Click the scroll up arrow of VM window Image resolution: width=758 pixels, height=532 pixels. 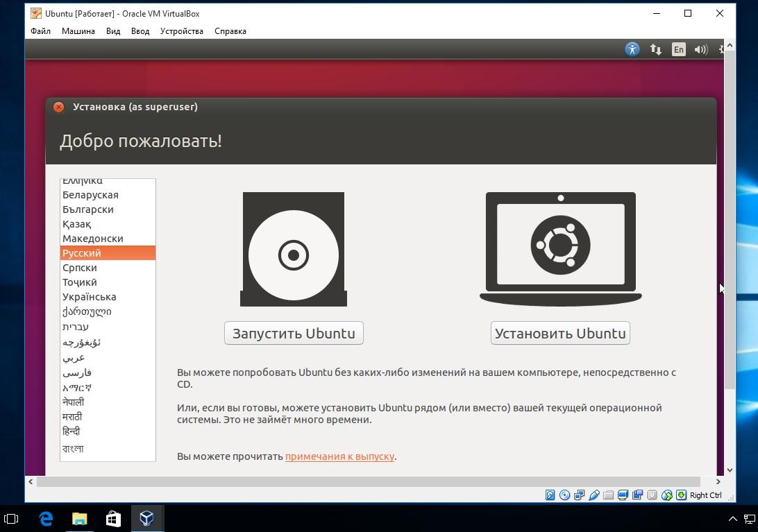[730, 45]
